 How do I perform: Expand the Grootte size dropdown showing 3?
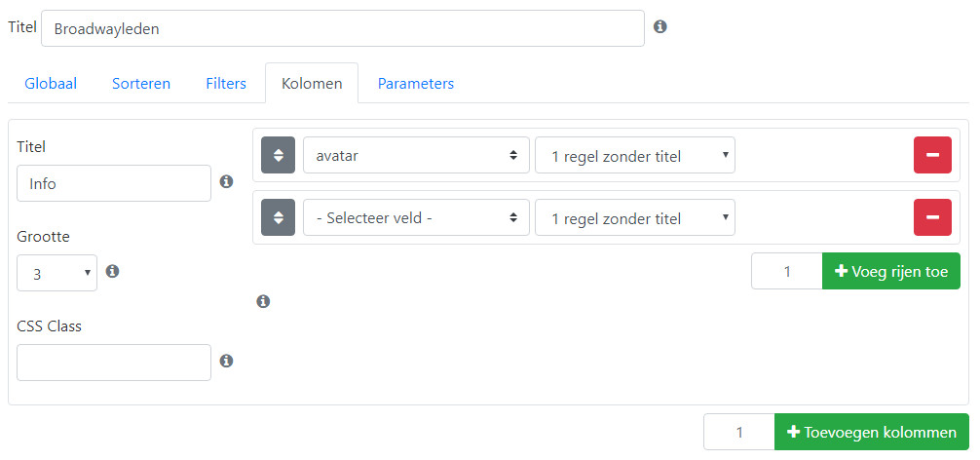(57, 273)
